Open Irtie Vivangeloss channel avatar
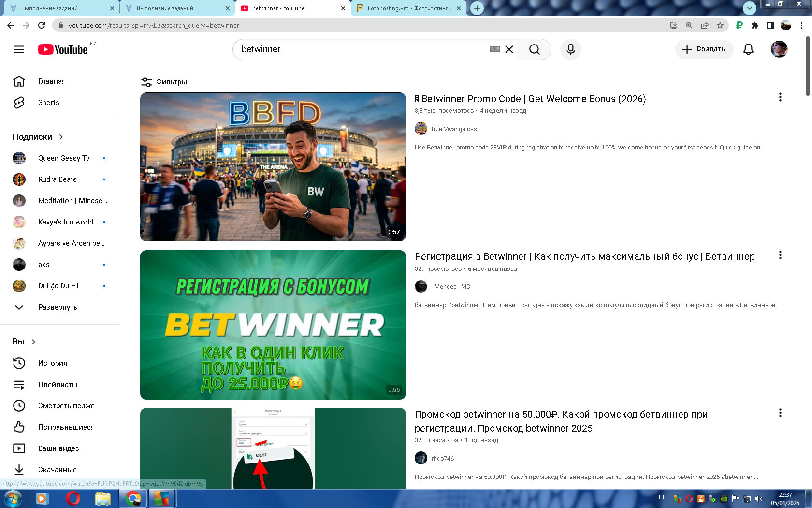Screen dimensions: 812x508 pos(421,129)
